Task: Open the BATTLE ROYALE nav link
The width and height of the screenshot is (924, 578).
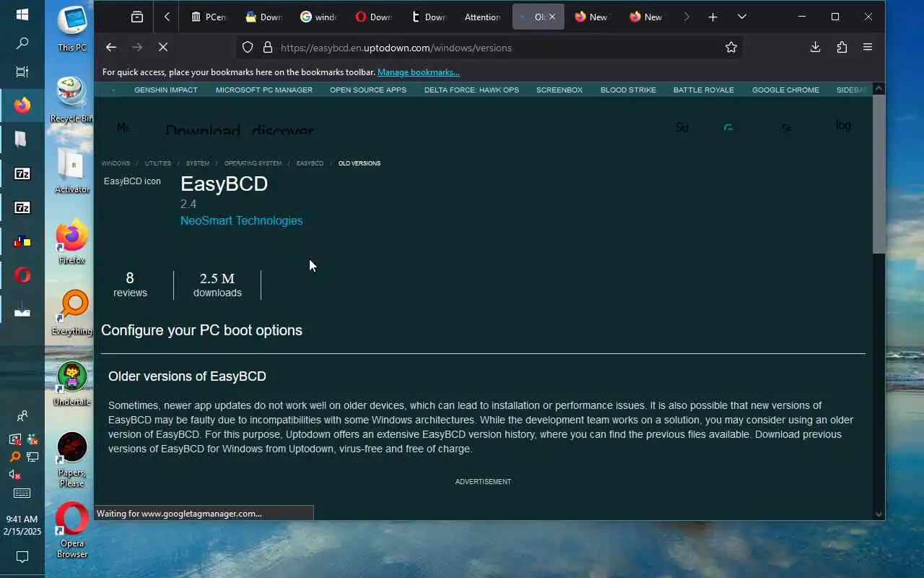Action: point(704,90)
